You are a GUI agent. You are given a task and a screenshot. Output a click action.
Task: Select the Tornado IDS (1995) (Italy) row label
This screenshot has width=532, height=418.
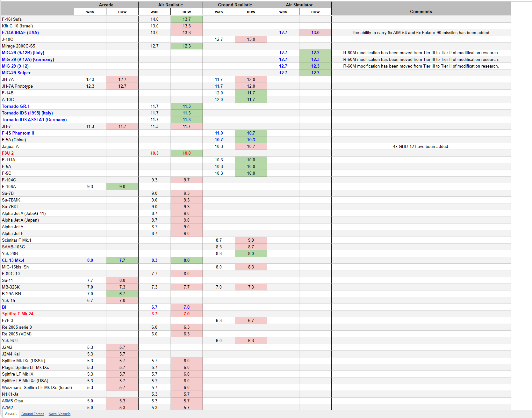click(x=27, y=113)
